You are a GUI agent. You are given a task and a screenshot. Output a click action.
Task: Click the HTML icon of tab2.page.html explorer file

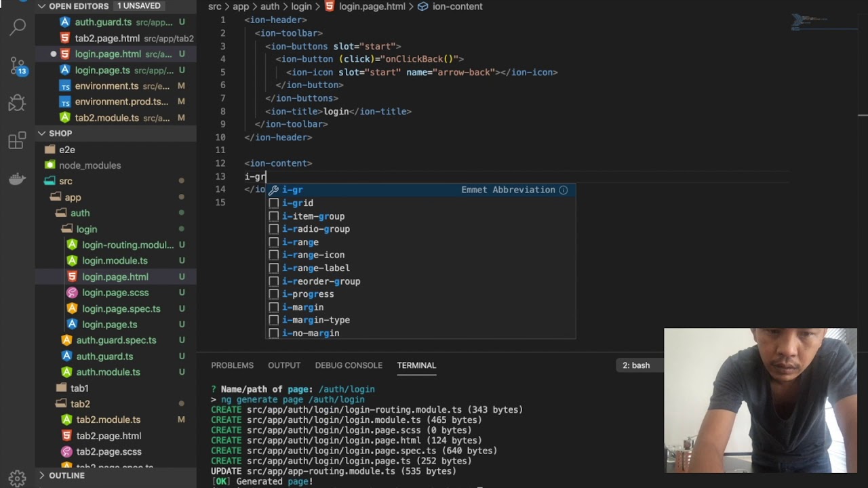click(66, 436)
